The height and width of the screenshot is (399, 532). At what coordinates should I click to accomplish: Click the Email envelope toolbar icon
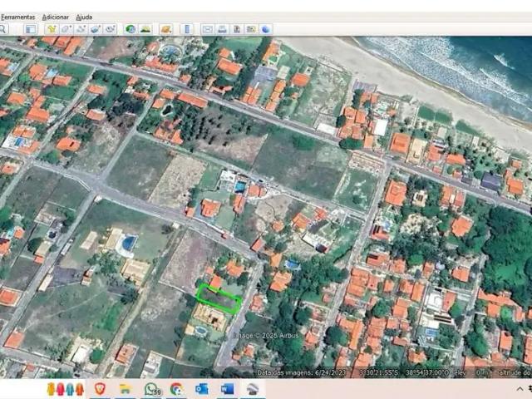[209, 29]
